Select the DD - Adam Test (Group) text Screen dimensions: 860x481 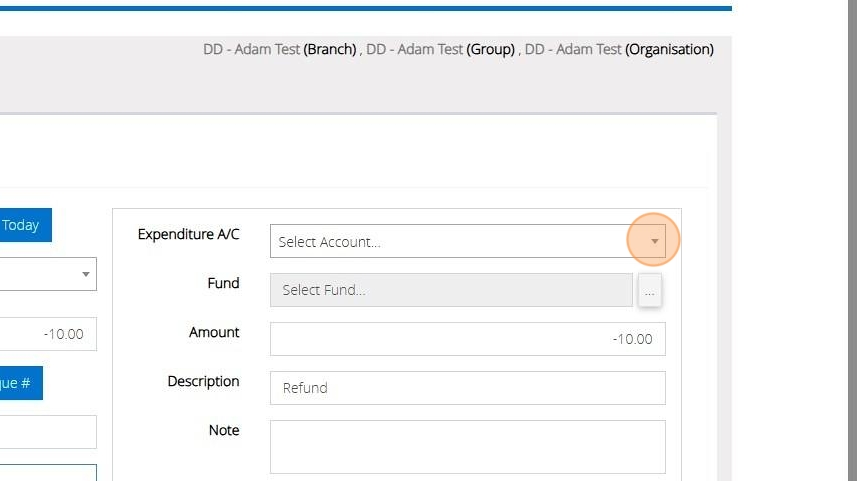(x=441, y=49)
